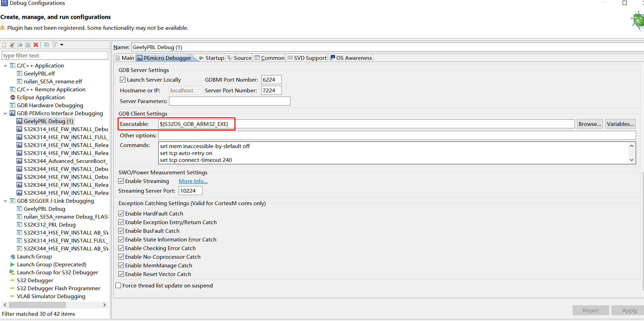Collapse all configuration tree entries
Screen dimensions: 644x321
tap(46, 45)
